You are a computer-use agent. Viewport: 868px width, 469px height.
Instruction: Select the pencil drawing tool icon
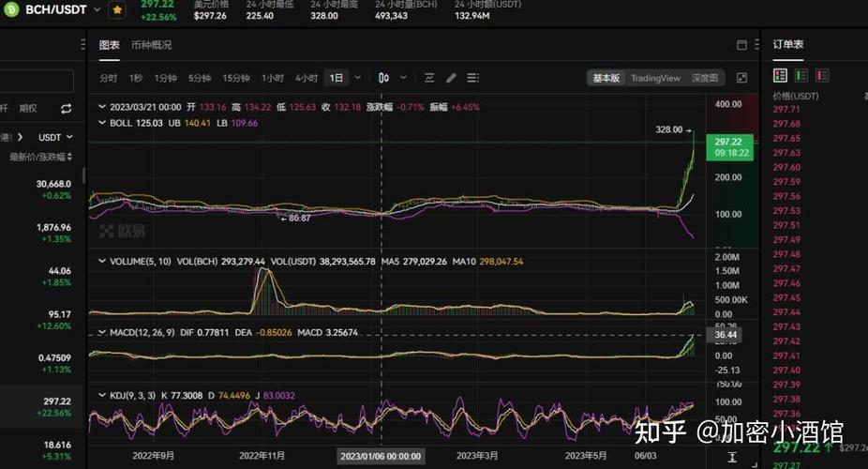click(x=451, y=78)
